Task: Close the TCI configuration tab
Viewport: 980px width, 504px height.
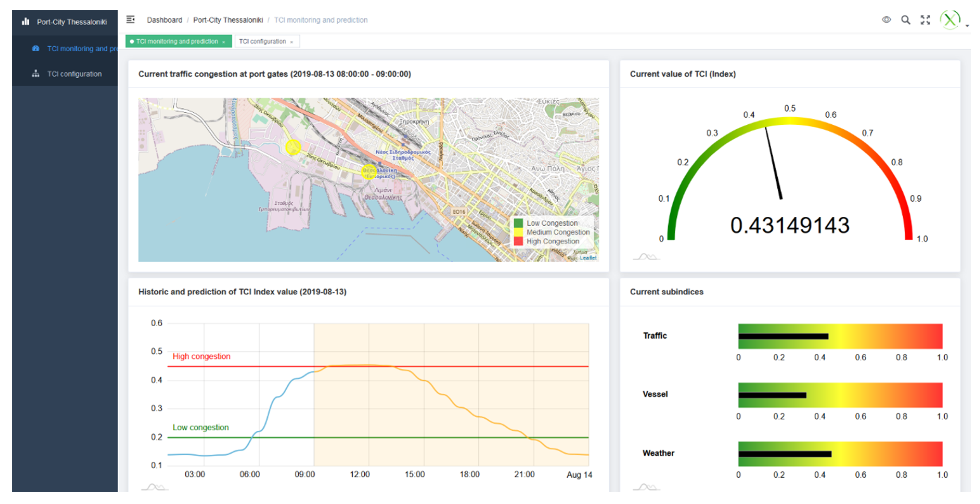Action: [x=292, y=42]
